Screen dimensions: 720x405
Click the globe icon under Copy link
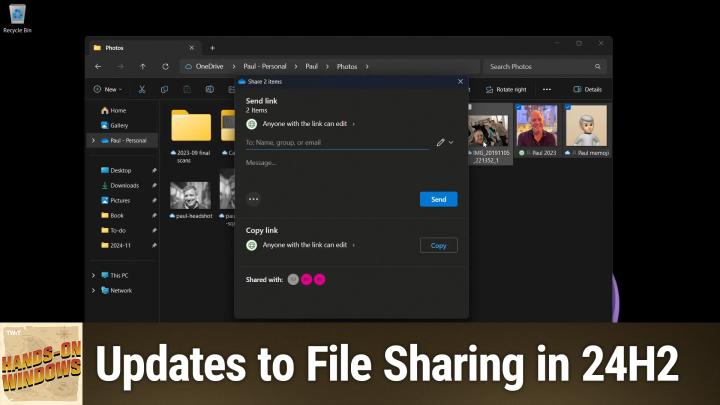click(252, 245)
